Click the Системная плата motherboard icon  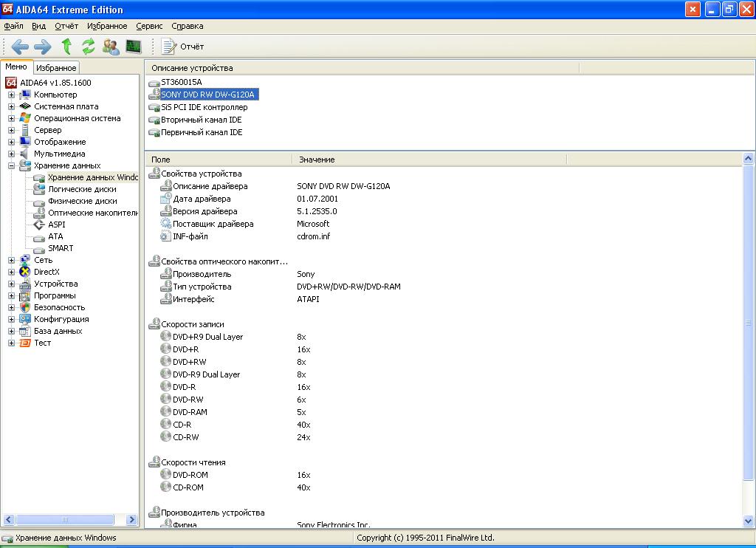(25, 106)
